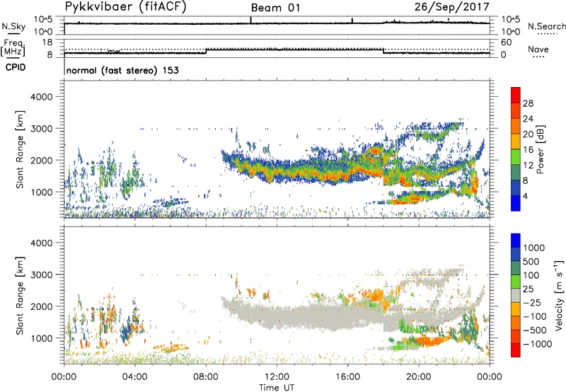Select the 24 label on Power color bar
This screenshot has height=392, width=566.
[x=528, y=119]
